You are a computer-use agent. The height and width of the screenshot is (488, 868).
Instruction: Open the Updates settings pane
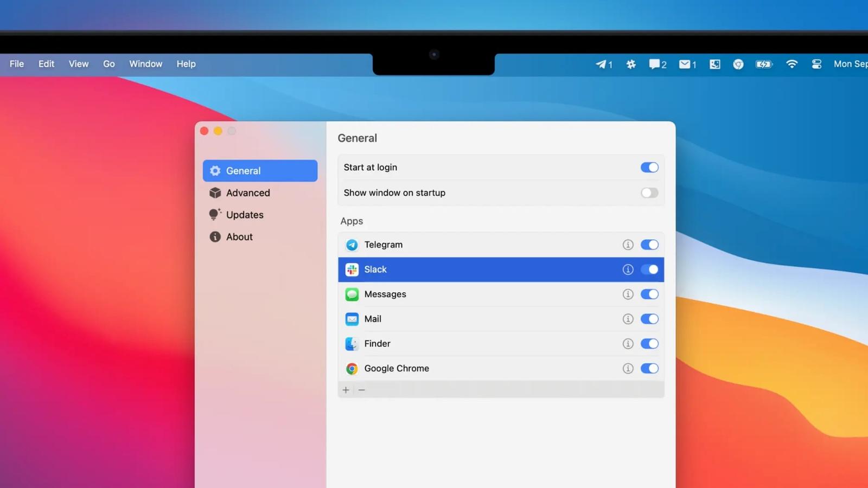click(260, 215)
